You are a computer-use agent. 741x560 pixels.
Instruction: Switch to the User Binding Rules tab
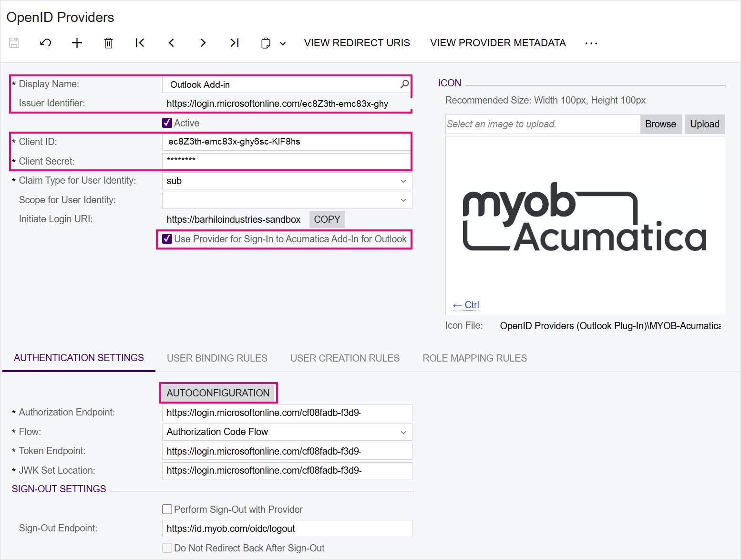click(x=217, y=358)
